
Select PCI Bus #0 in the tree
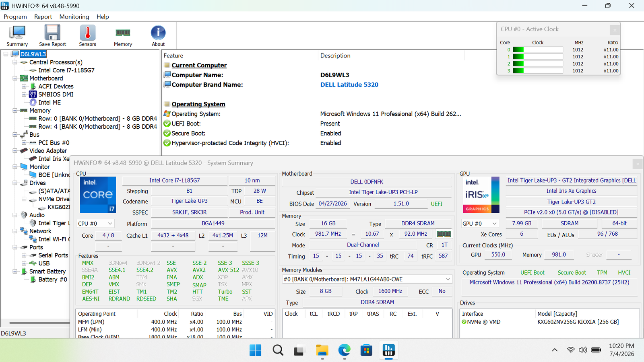[x=54, y=143]
